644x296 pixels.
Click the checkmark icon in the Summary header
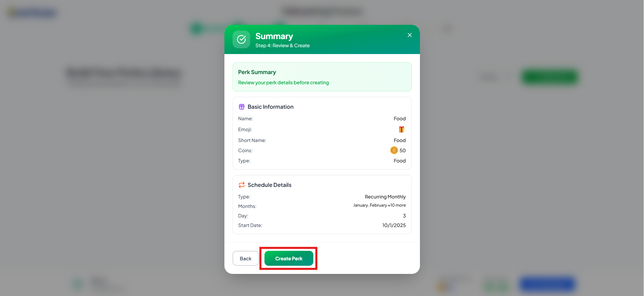click(241, 39)
